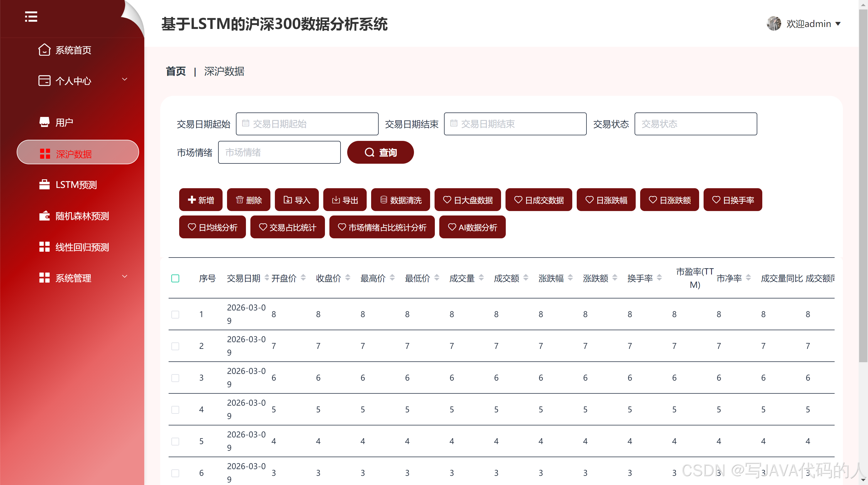
Task: Click the grid icon beside 深沪数据
Action: click(x=45, y=154)
